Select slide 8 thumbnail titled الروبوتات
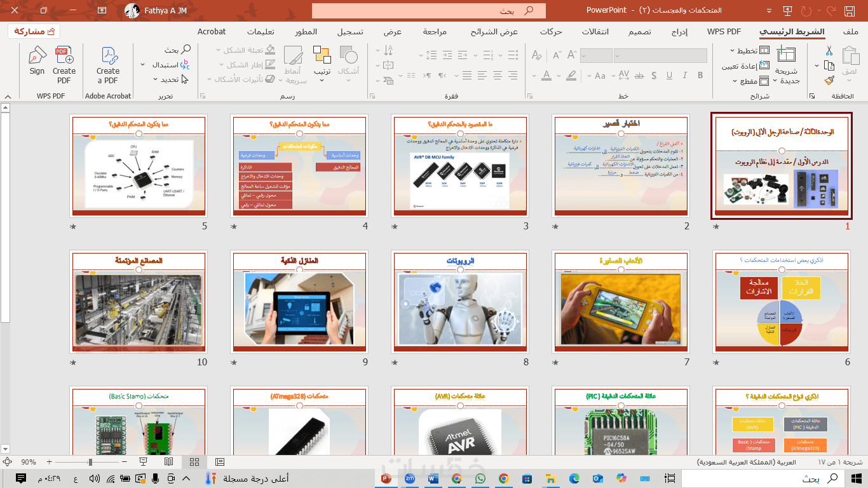 (460, 302)
